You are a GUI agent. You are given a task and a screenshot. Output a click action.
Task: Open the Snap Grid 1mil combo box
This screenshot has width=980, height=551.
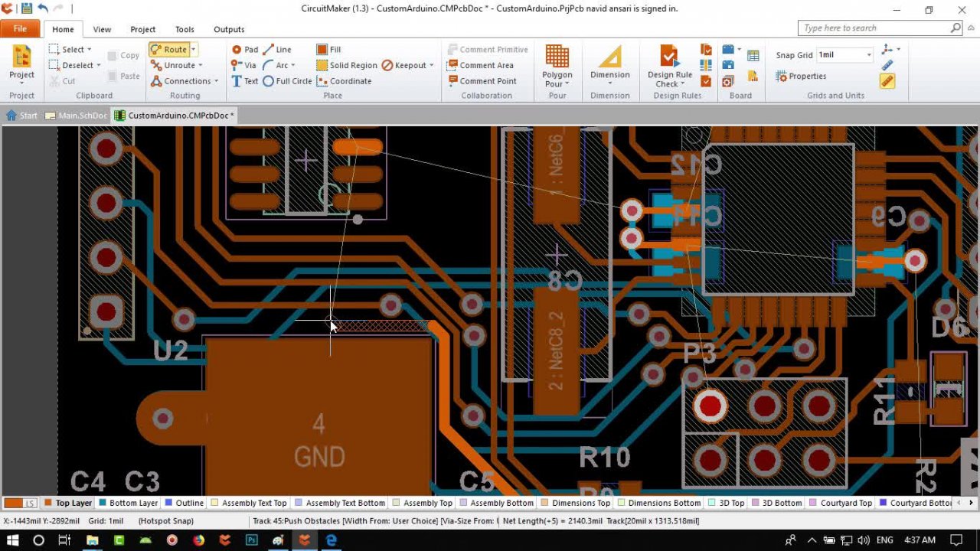pyautogui.click(x=844, y=55)
